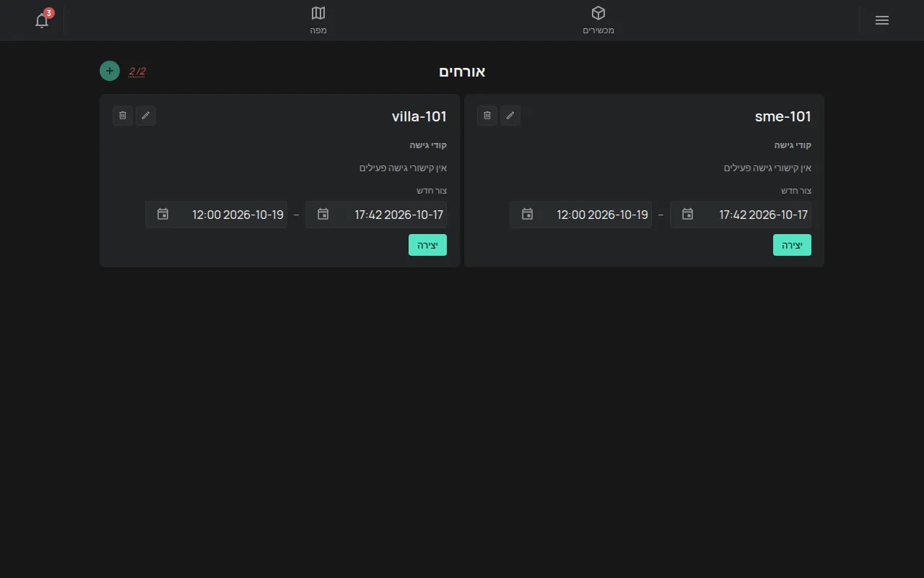Click sme-101 end date field 2026-10-19
The image size is (924, 578).
point(580,215)
